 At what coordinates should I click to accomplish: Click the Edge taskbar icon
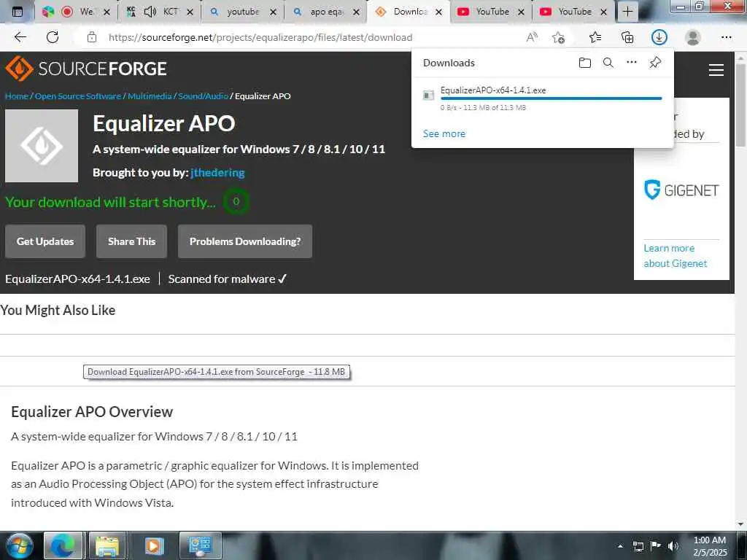click(x=63, y=545)
